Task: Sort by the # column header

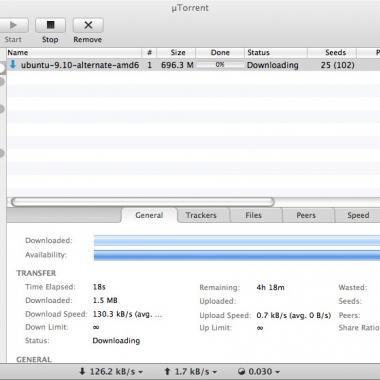Action: pos(149,53)
